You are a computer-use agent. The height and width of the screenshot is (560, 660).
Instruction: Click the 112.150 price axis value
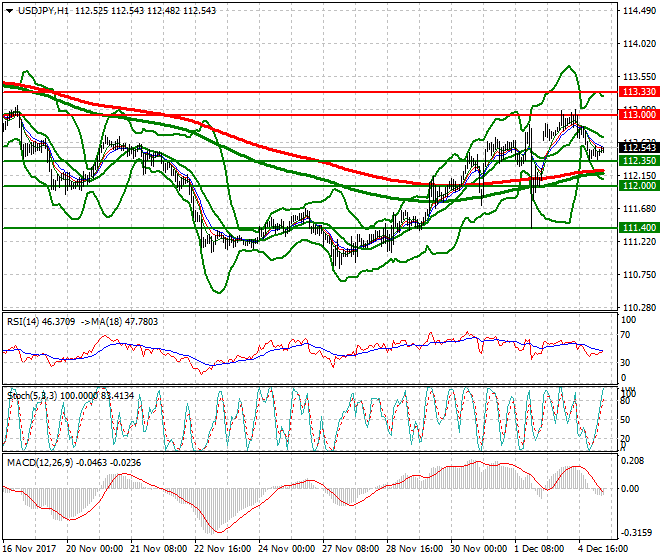pos(639,176)
